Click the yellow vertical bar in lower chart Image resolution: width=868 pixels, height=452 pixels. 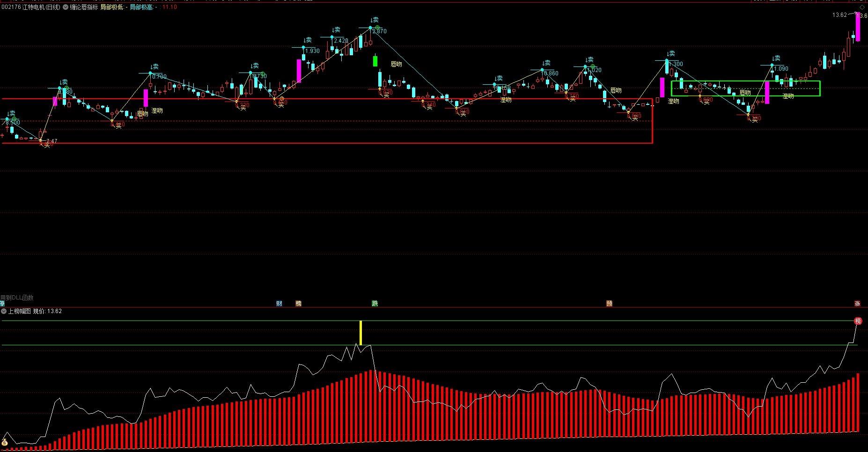pyautogui.click(x=360, y=333)
